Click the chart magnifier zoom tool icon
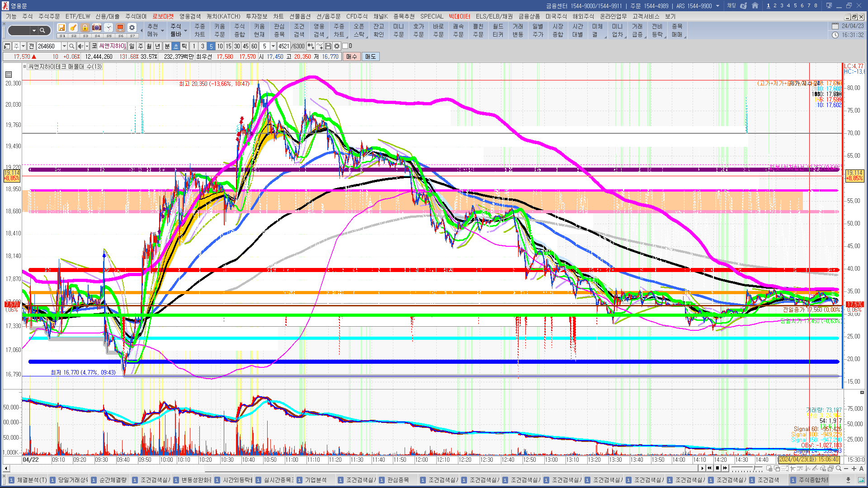Viewport: 868px width, 488px height. pyautogui.click(x=839, y=469)
